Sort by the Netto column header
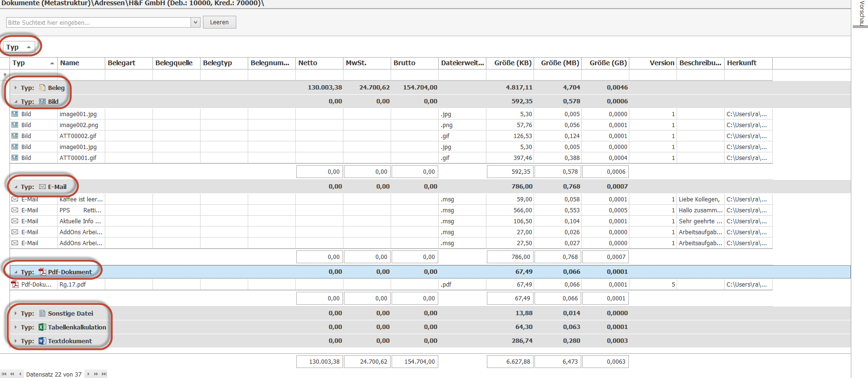 pyautogui.click(x=319, y=63)
